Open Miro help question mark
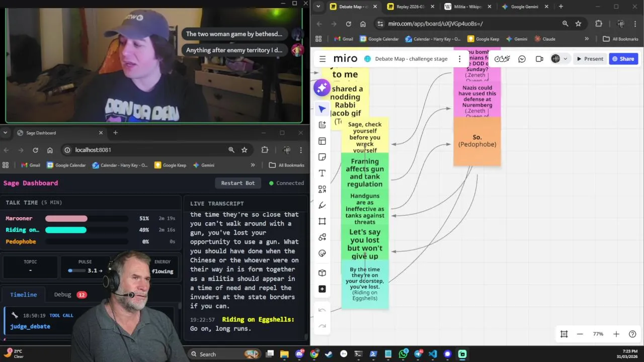The height and width of the screenshot is (362, 644). coord(632,334)
